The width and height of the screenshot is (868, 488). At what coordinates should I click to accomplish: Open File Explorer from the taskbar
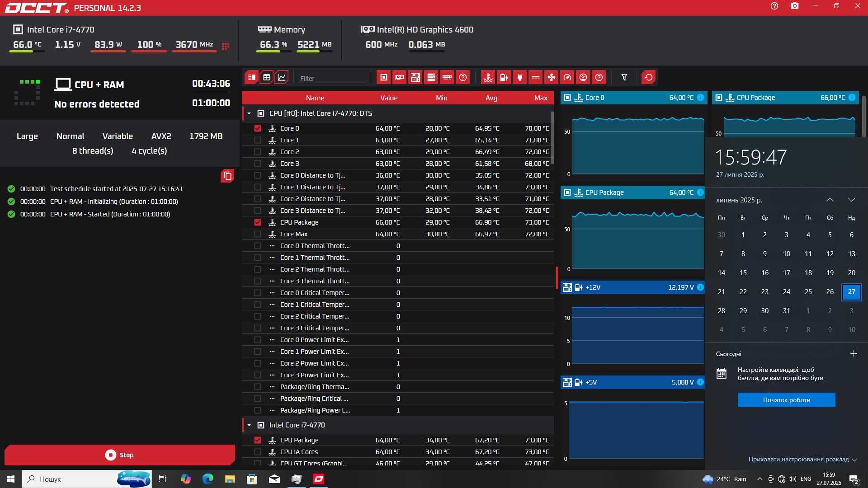pyautogui.click(x=230, y=479)
